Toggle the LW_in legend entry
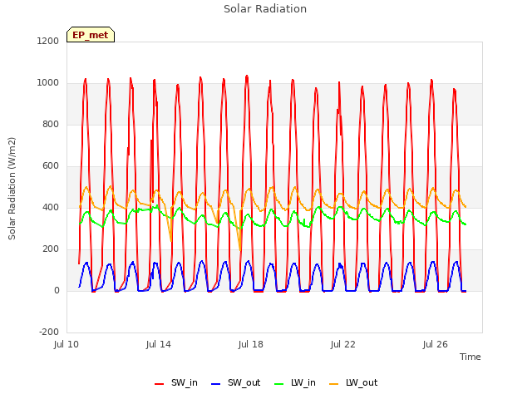 tap(295, 382)
